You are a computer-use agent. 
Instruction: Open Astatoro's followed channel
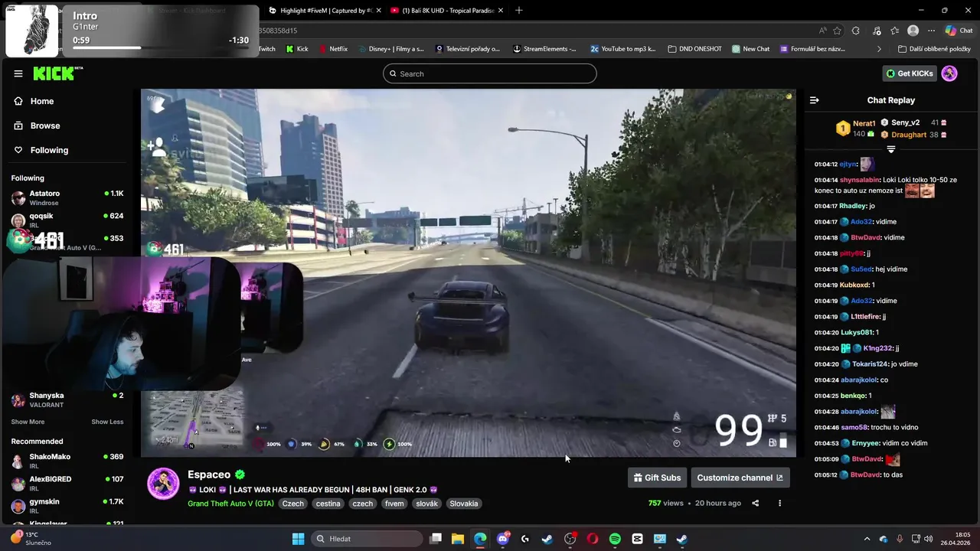pos(67,197)
